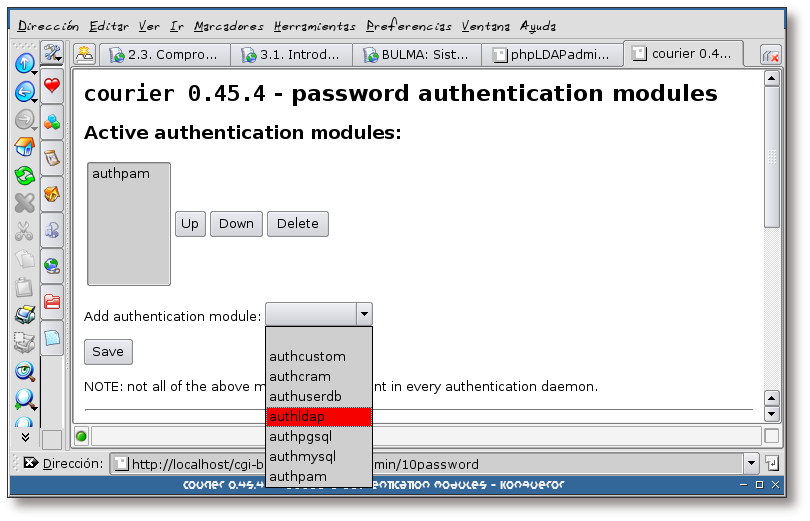The height and width of the screenshot is (521, 810).
Task: Switch to the phpLDAPadmin tab
Action: 551,55
